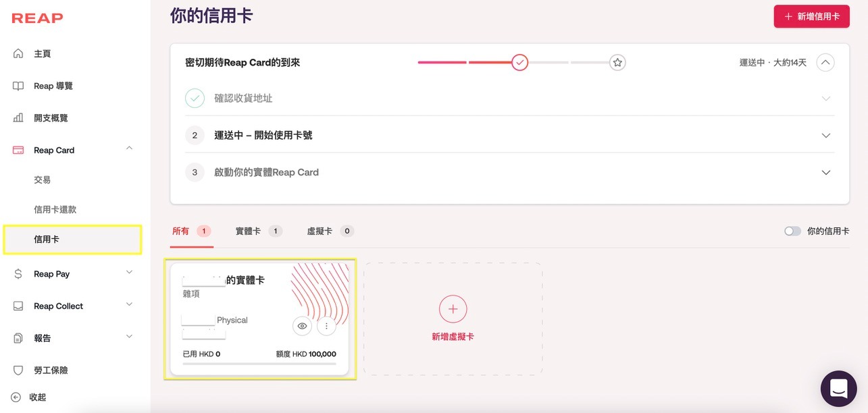Screen dimensions: 868x413
Task: Click the 運送中 – 開始使用卡號 step title
Action: tap(263, 136)
